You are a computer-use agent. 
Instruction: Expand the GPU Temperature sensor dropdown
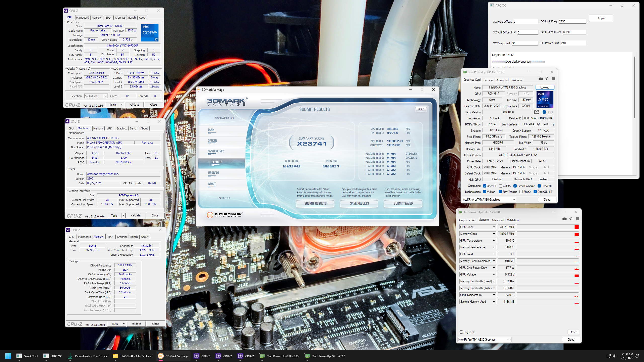pyautogui.click(x=494, y=241)
